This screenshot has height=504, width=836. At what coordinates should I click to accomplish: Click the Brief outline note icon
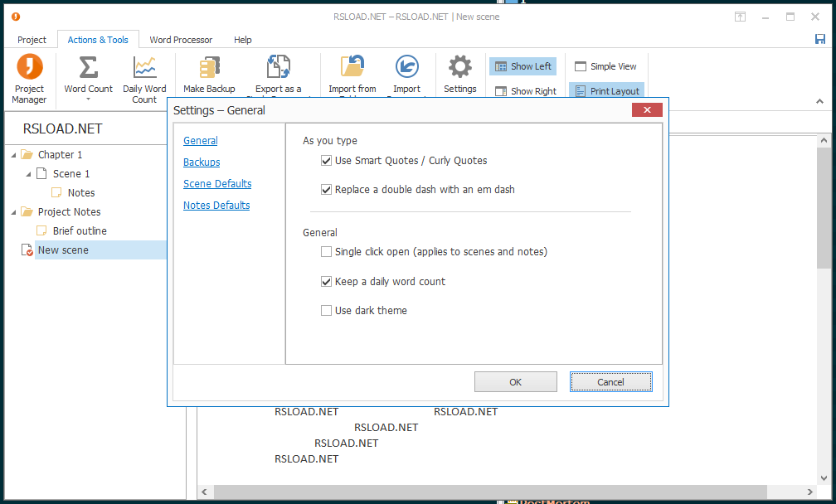point(41,230)
